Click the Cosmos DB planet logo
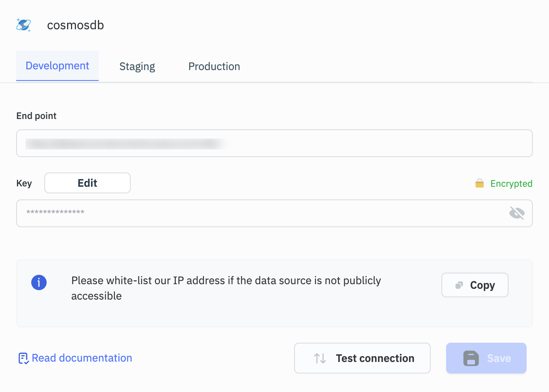This screenshot has height=392, width=549. 24,25
